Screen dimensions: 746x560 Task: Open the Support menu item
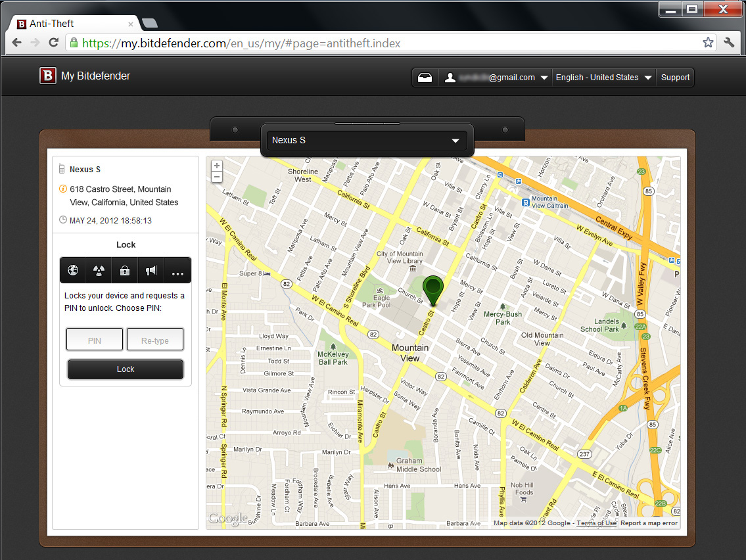[675, 78]
